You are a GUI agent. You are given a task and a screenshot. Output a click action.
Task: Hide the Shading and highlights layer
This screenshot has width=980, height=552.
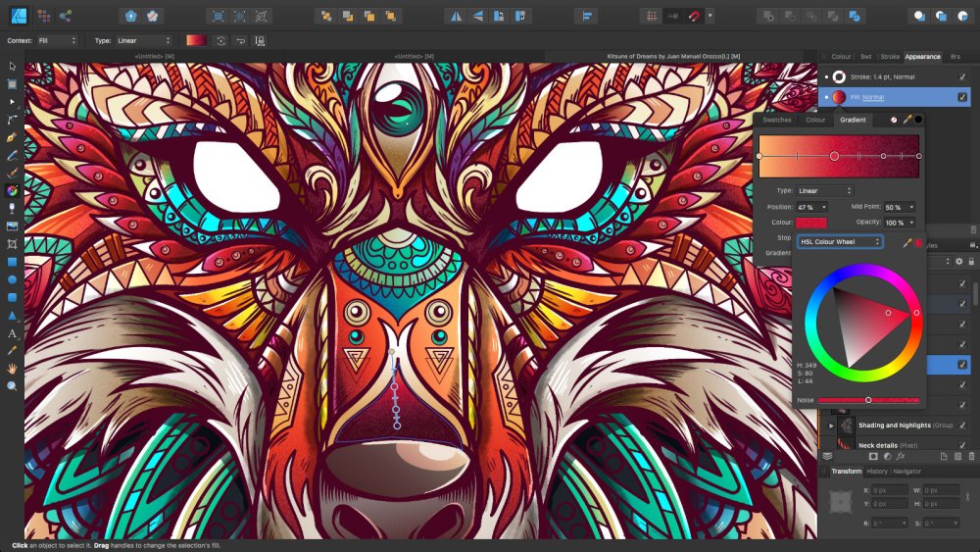pyautogui.click(x=962, y=426)
